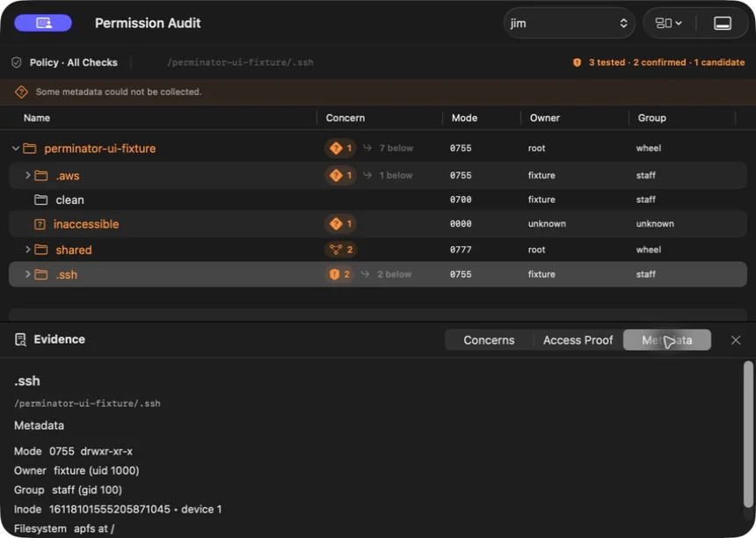756x538 pixels.
Task: Sort by the Name column header
Action: (37, 118)
